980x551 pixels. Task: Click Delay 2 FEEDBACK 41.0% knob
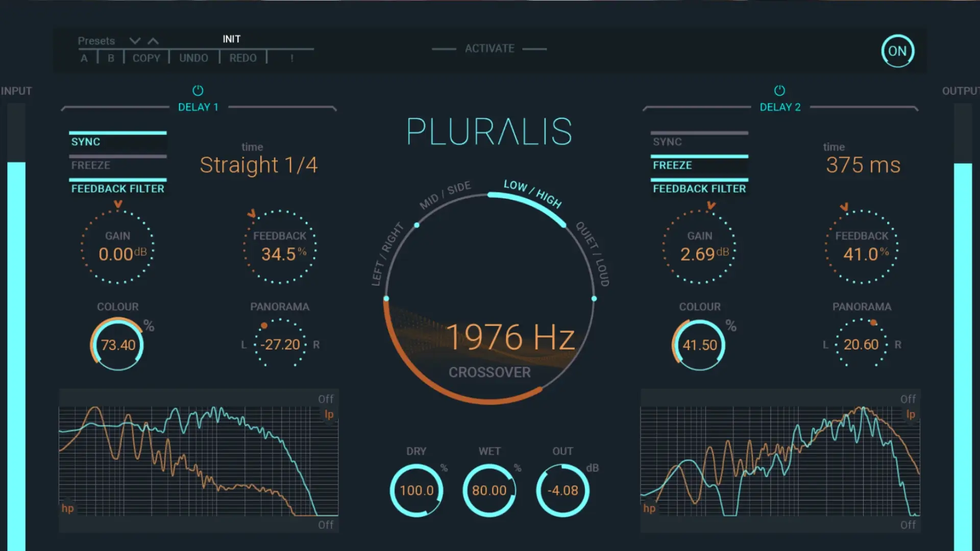862,247
